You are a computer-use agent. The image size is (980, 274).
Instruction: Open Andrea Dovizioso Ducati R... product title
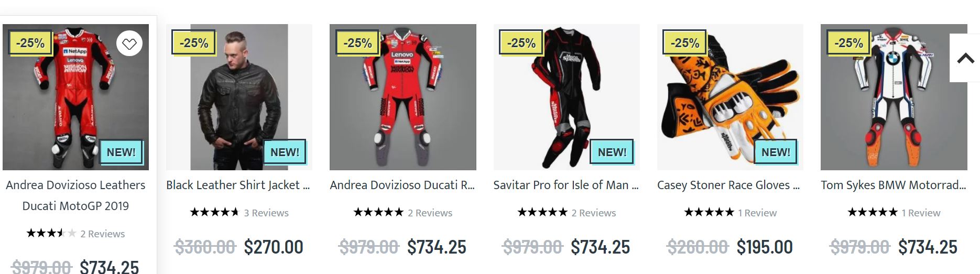coord(402,185)
